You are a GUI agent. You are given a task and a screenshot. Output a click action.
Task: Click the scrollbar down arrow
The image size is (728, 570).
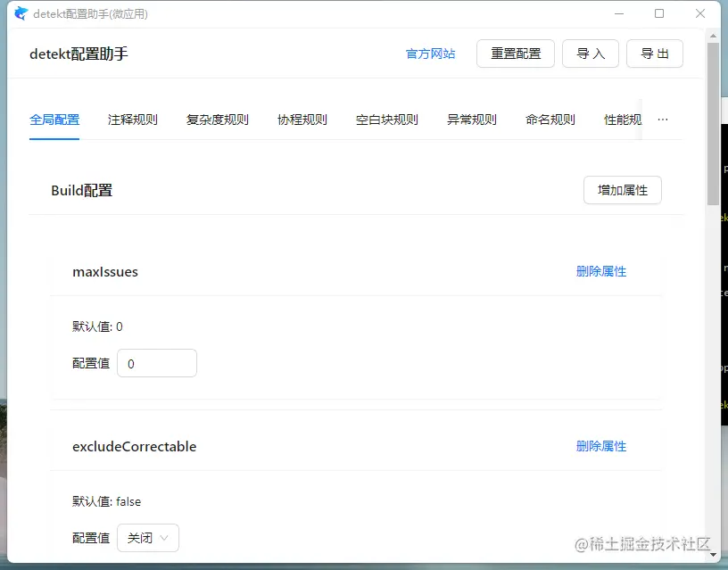(x=713, y=555)
